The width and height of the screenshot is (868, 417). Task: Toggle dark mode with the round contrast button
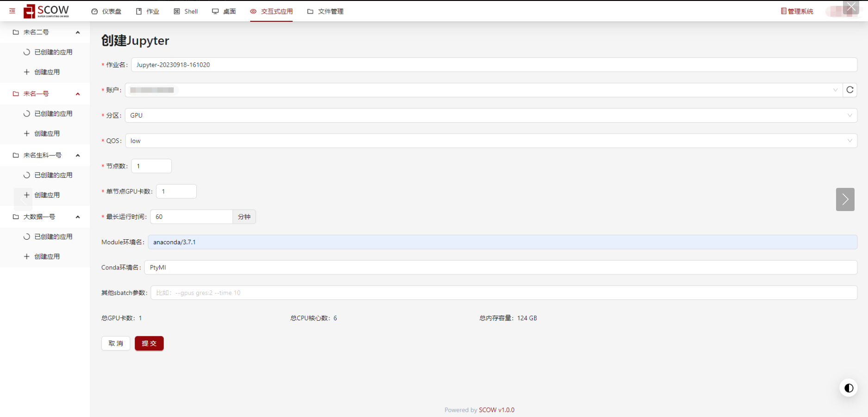849,388
